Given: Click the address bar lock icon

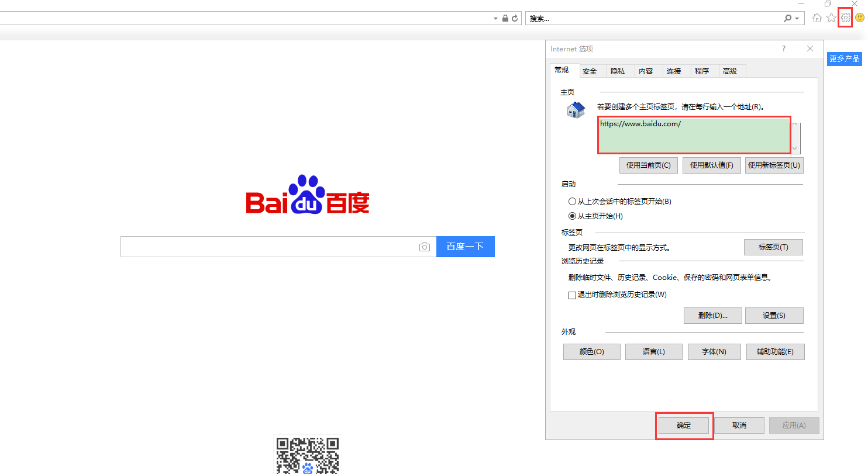Looking at the screenshot, I should 505,19.
